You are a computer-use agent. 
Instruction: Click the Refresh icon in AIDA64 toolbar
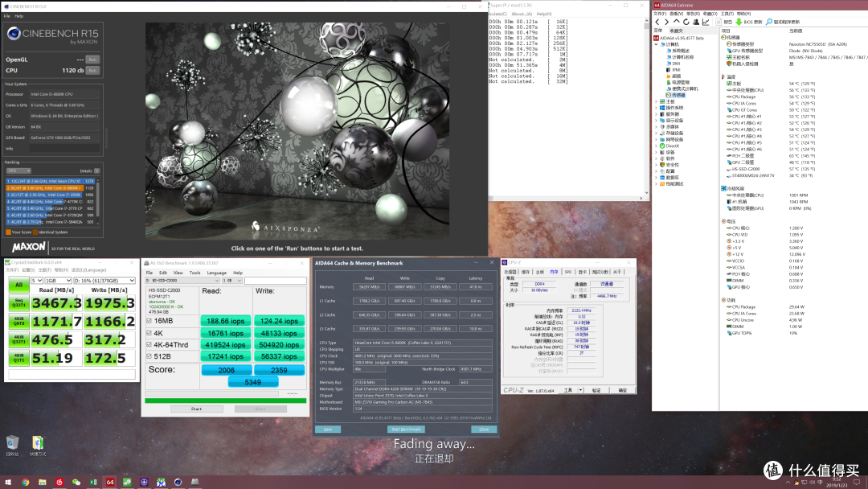pos(686,23)
